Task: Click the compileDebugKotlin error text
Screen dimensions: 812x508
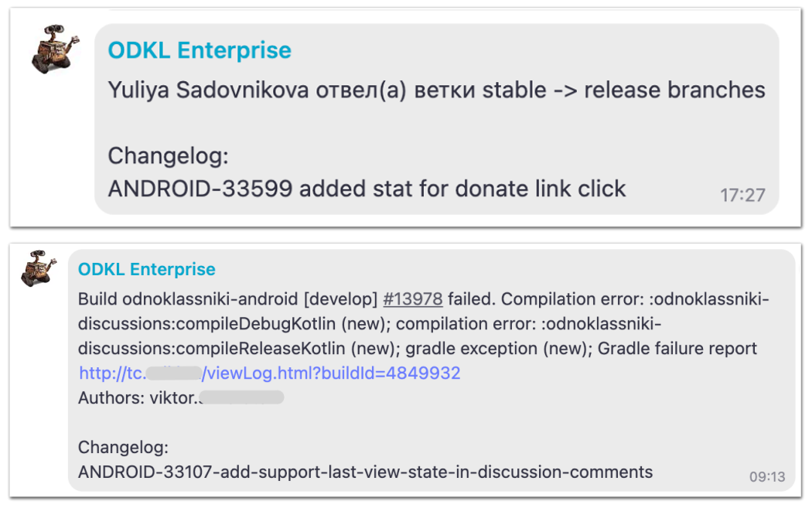Action: [x=209, y=324]
